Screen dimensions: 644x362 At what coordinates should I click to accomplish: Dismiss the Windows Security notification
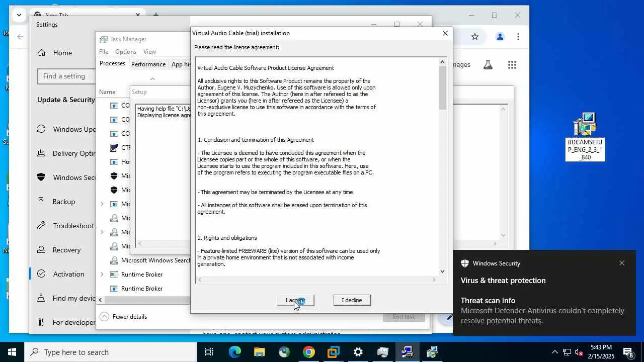tap(622, 263)
